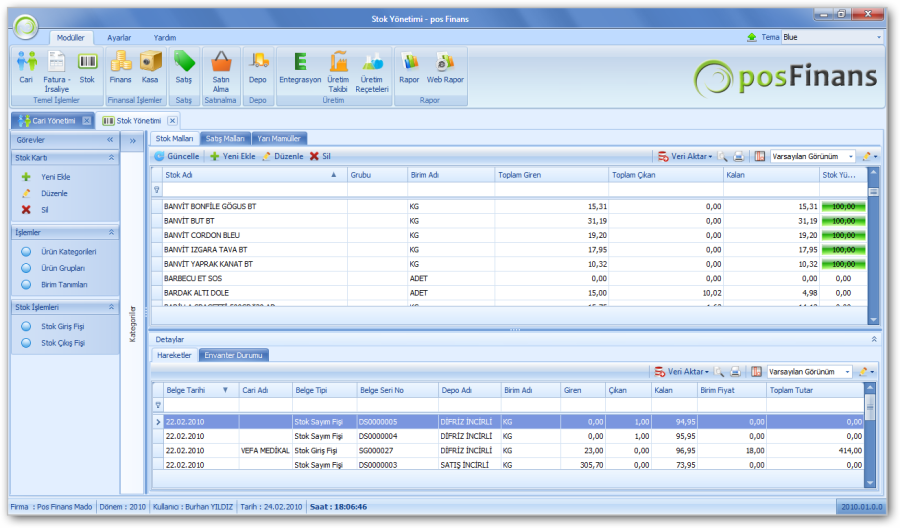Screen dimensions: 900x528
Task: Switch to the Ayarlar ribbon tab
Action: click(x=119, y=37)
